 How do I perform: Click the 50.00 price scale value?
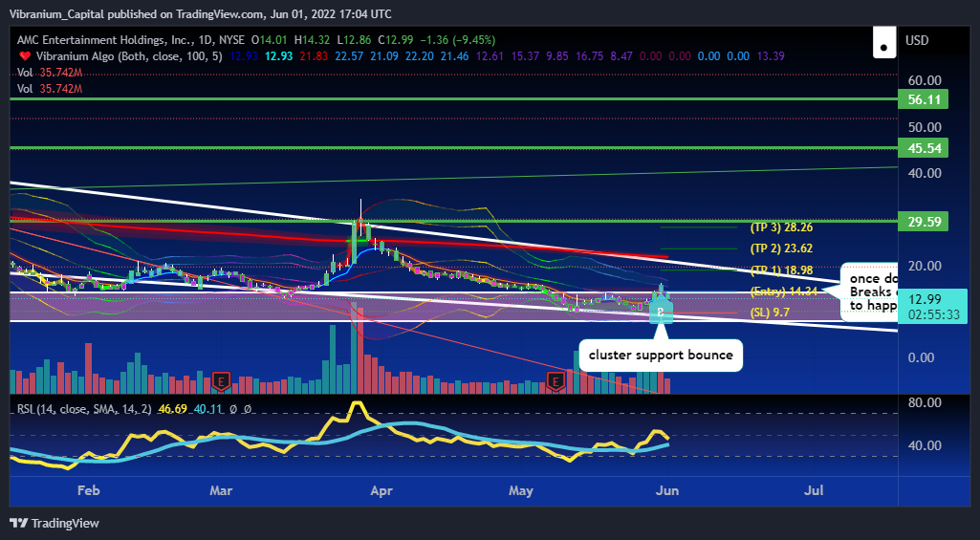click(925, 127)
